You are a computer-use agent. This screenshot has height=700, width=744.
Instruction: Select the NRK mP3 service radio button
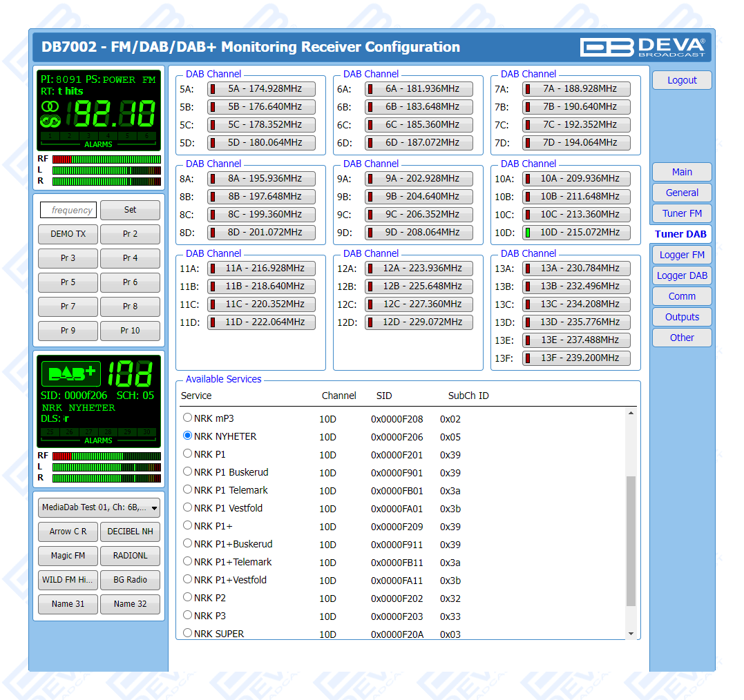coord(187,418)
